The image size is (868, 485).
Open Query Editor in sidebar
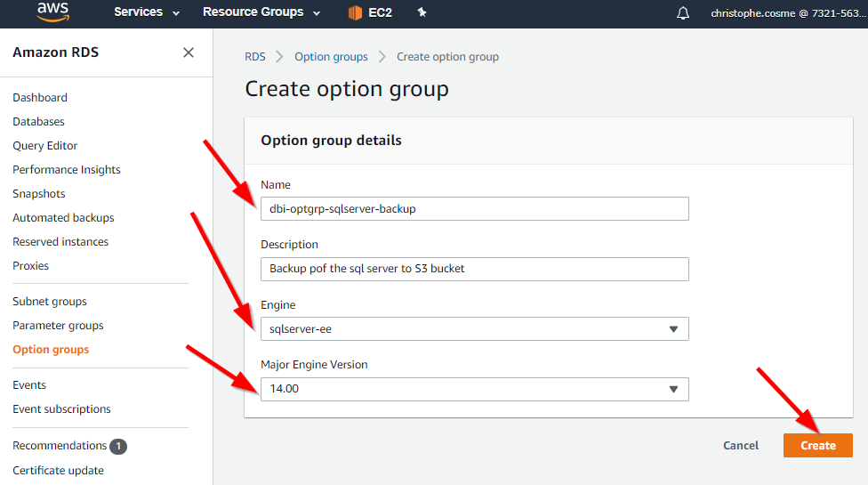coord(44,146)
